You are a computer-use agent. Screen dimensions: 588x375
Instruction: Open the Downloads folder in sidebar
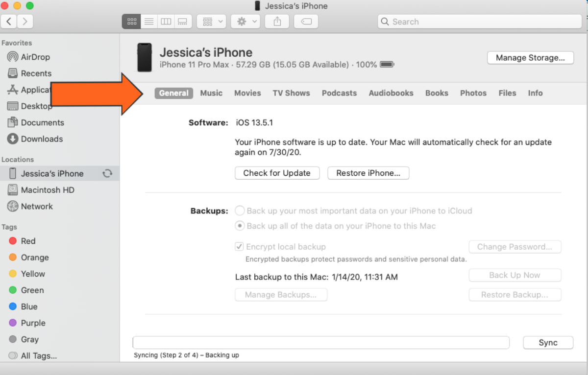(x=40, y=139)
